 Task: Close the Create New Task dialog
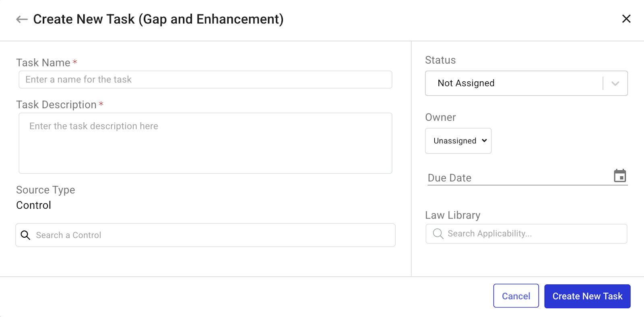pyautogui.click(x=626, y=19)
